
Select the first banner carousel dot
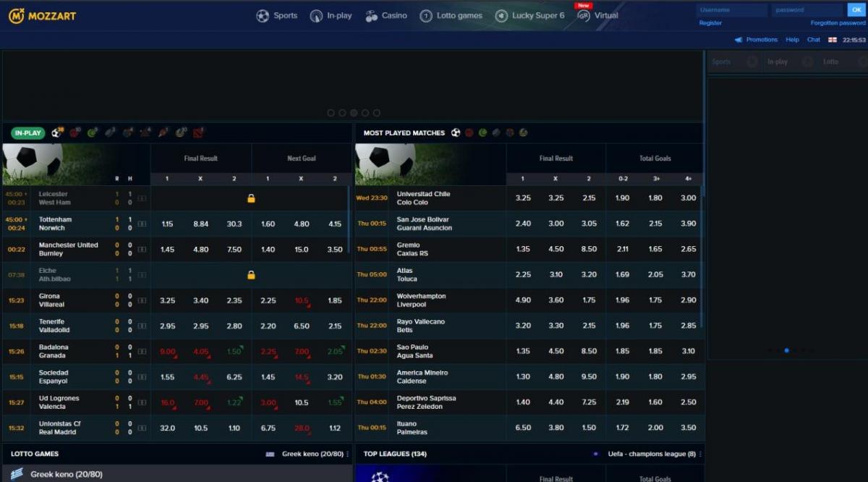(x=331, y=113)
